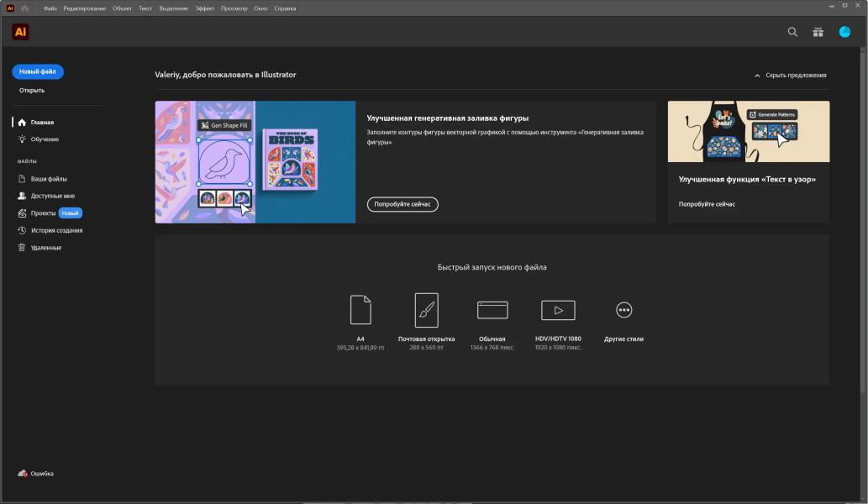Open Другие стили ellipsis icon
868x504 pixels.
coord(623,310)
